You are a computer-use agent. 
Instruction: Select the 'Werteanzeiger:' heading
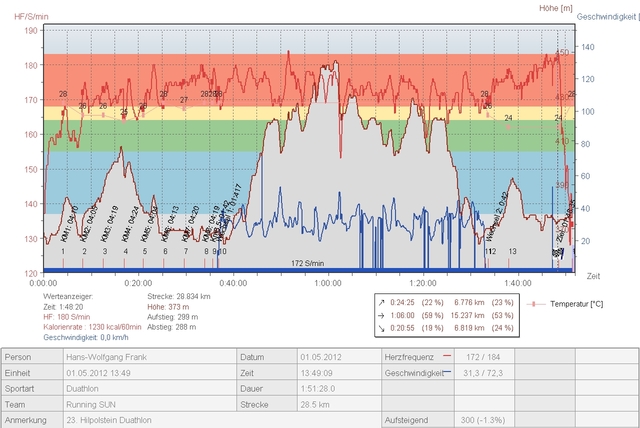[68, 297]
